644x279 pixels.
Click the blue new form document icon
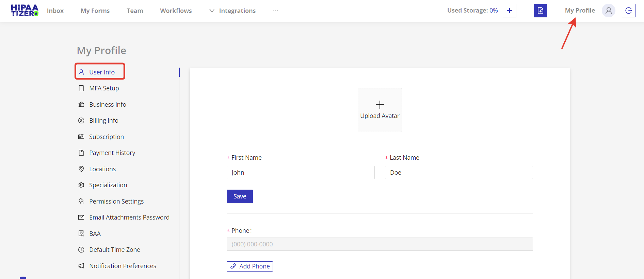coord(540,11)
